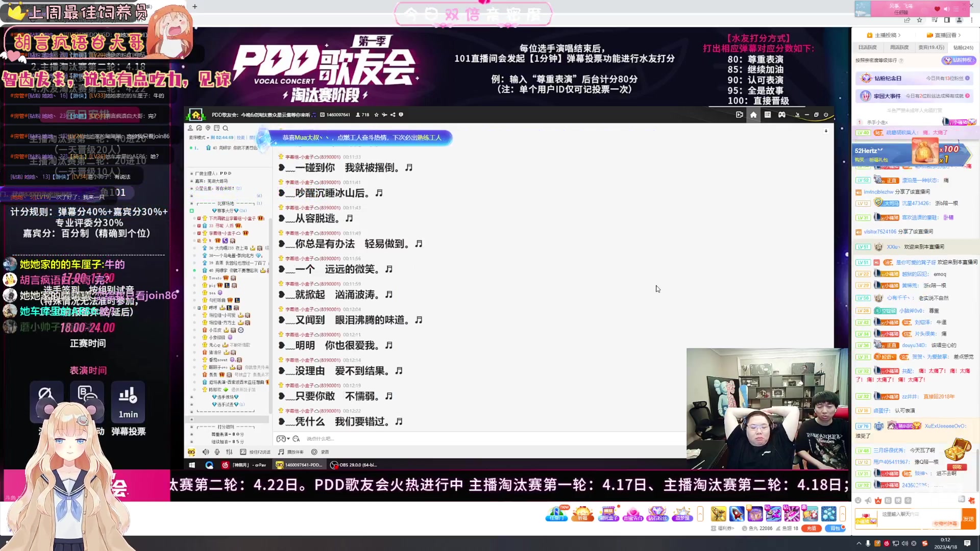Image resolution: width=980 pixels, height=551 pixels.
Task: Collapse the 赛事大厅 channel node
Action: pyautogui.click(x=192, y=211)
